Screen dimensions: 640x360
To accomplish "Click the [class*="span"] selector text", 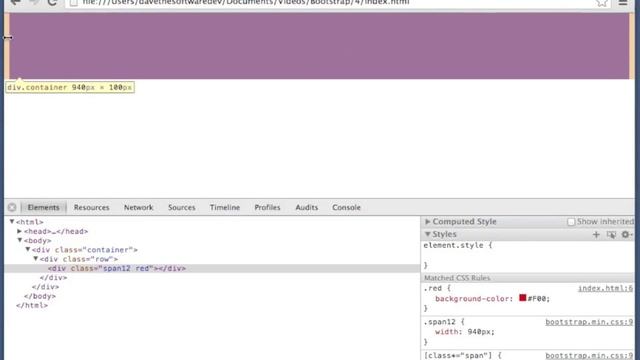I will tap(458, 356).
